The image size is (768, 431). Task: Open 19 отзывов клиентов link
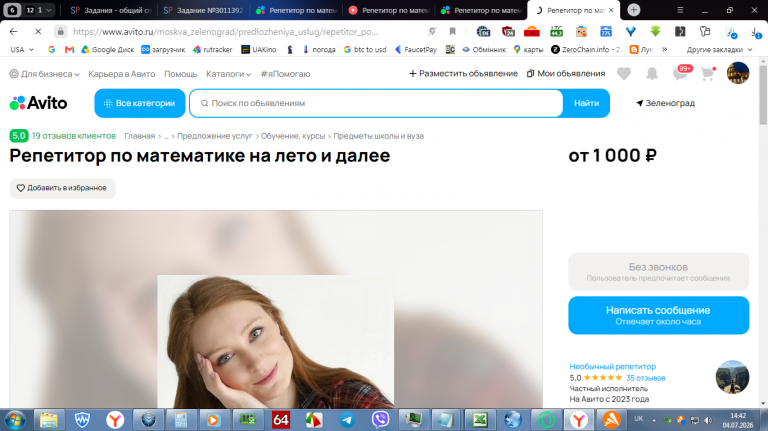click(x=73, y=136)
